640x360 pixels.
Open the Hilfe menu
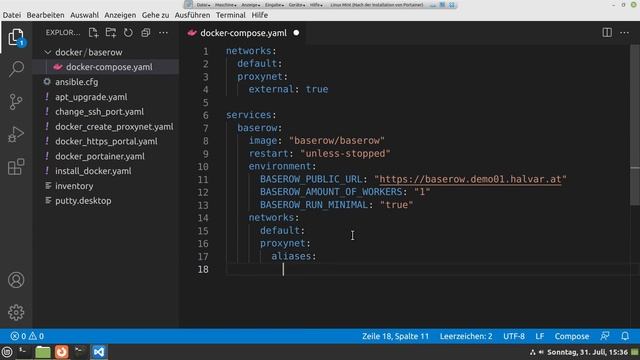click(260, 15)
